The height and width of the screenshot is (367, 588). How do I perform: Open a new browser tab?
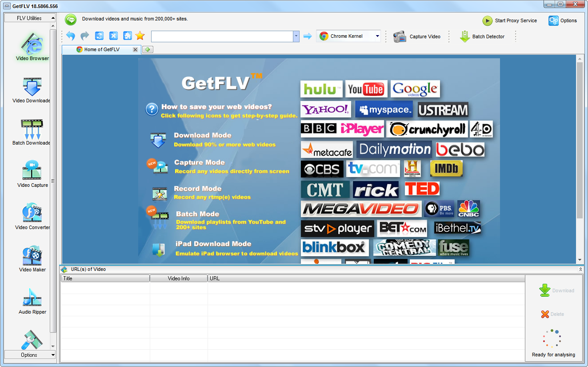[x=148, y=49]
